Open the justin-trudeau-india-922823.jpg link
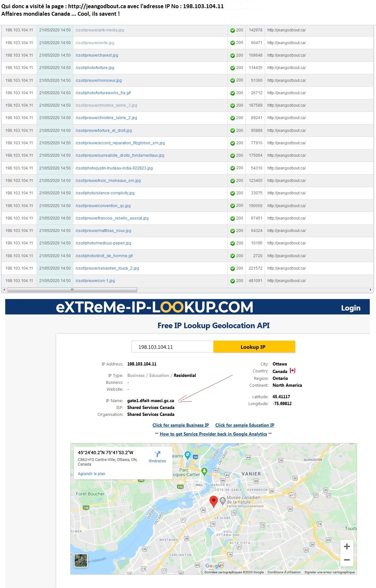This screenshot has width=376, height=588. point(114,168)
